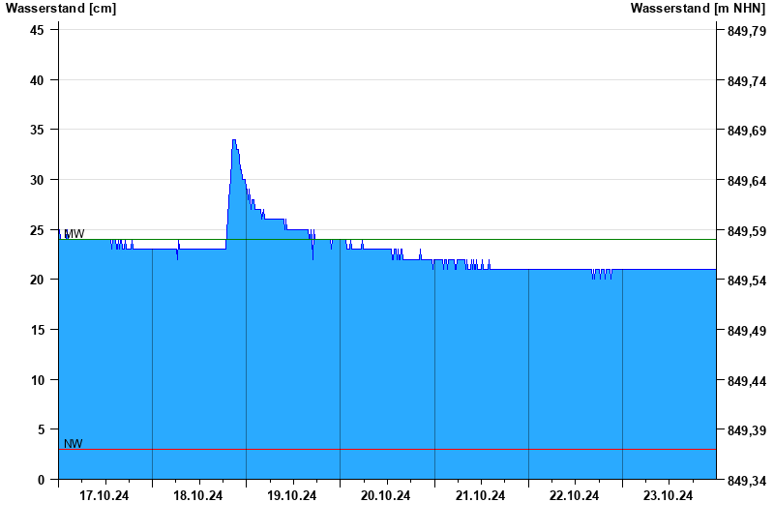Viewport: 774px width, 532px height.
Task: Pick the 22.10.24 date label
Action: click(x=574, y=495)
